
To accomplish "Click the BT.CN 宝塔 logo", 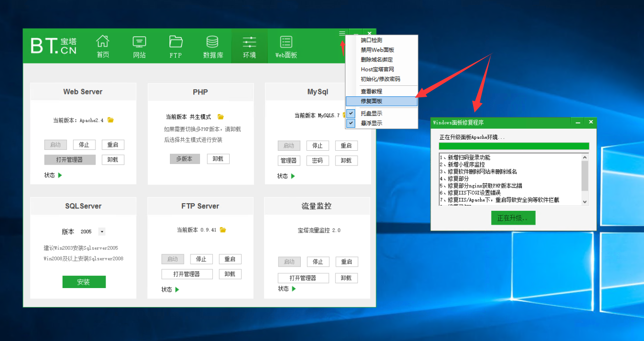I will coord(53,46).
